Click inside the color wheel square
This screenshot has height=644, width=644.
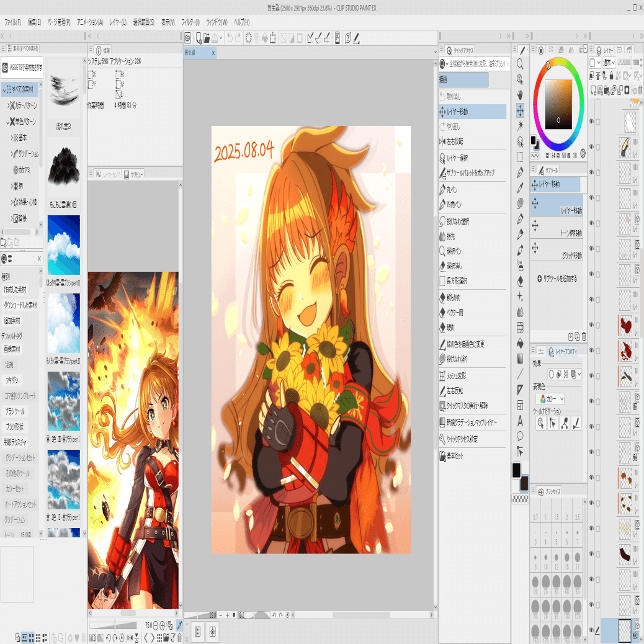point(558,104)
